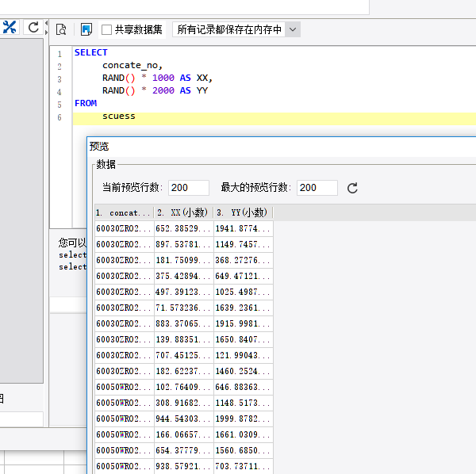Click the concat... column header
Viewport: 476px width, 474px height.
coord(125,212)
